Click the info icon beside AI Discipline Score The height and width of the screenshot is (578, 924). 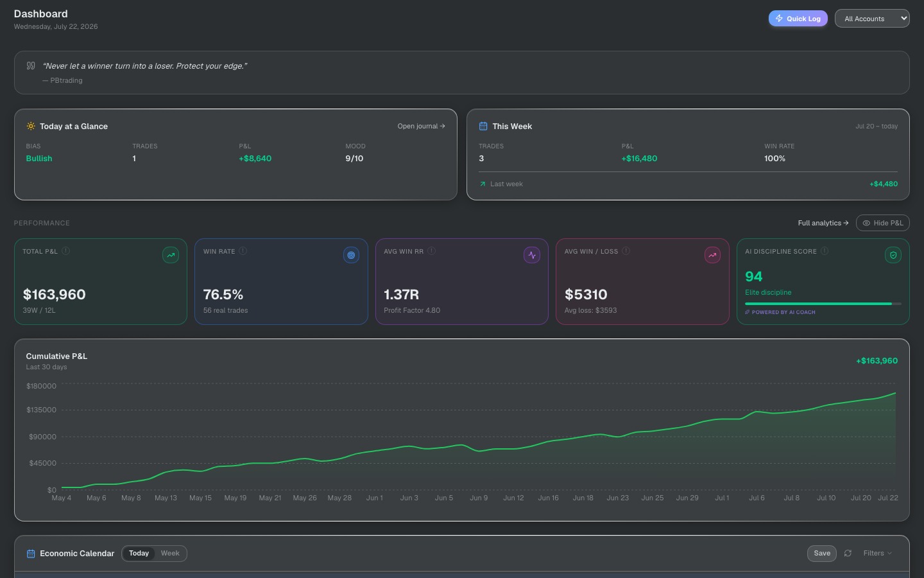[x=825, y=251]
